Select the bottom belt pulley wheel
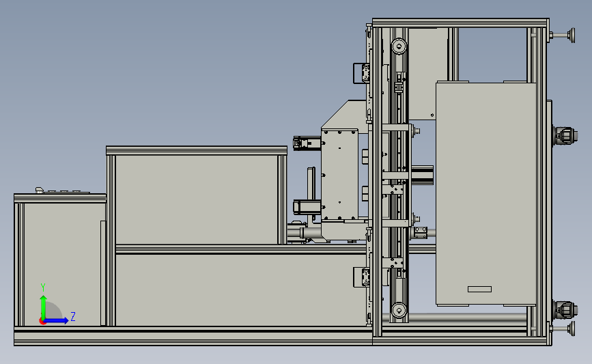 [399, 310]
